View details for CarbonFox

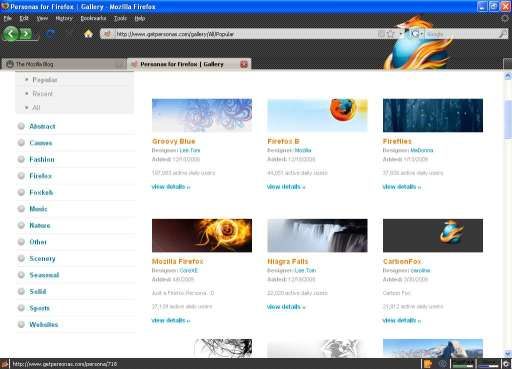pos(402,320)
